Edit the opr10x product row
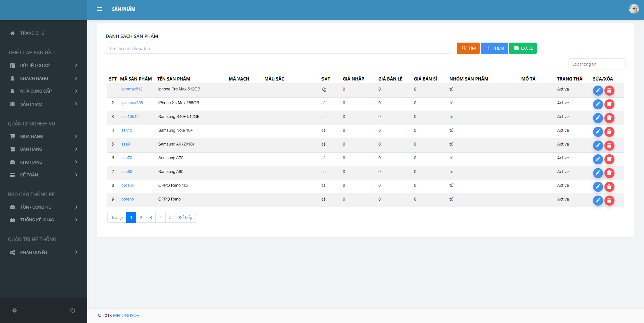Viewport: 644px width, 323px height. (x=598, y=187)
